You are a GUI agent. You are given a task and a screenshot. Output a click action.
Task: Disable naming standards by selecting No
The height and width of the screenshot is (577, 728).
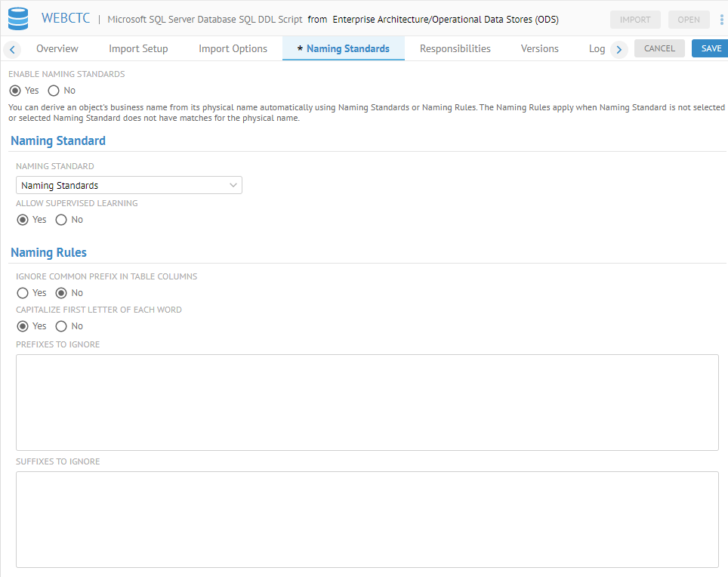[x=53, y=90]
